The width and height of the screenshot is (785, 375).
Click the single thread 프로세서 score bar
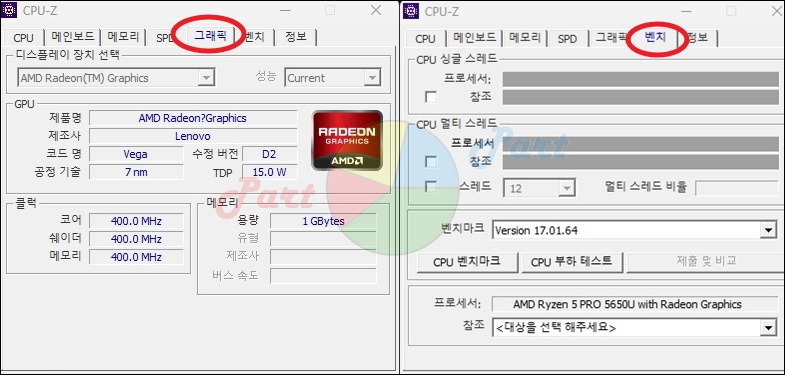point(640,79)
